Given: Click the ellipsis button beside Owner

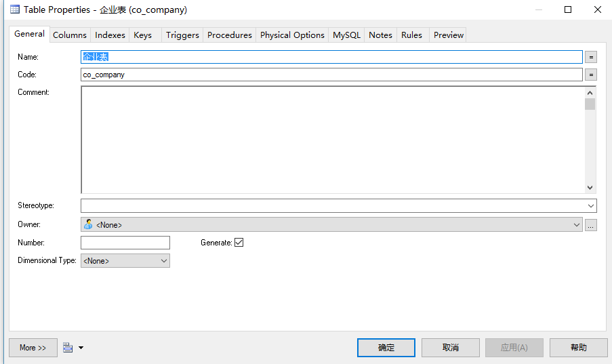Looking at the screenshot, I should (591, 225).
